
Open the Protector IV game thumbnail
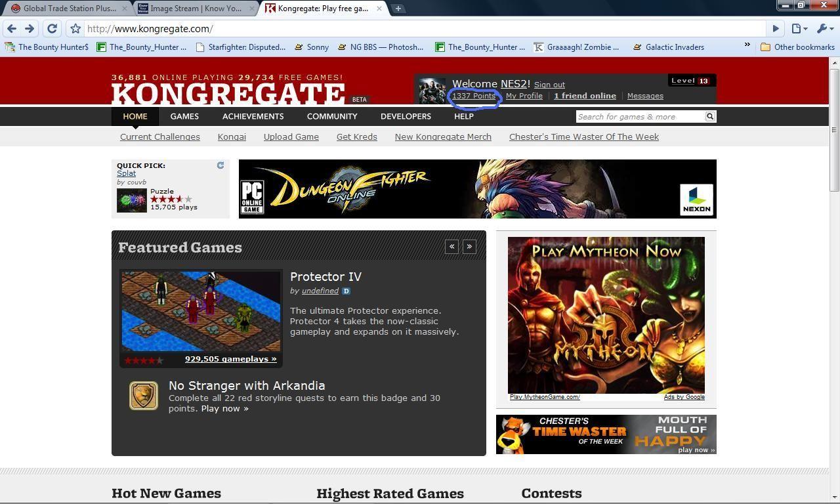[201, 311]
